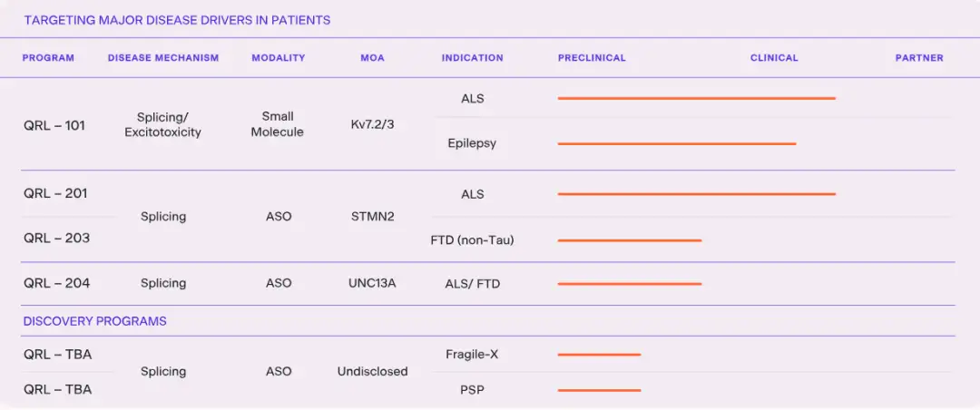The height and width of the screenshot is (410, 980).
Task: Select the Kv7.2/3 MOA cell
Action: click(x=373, y=123)
